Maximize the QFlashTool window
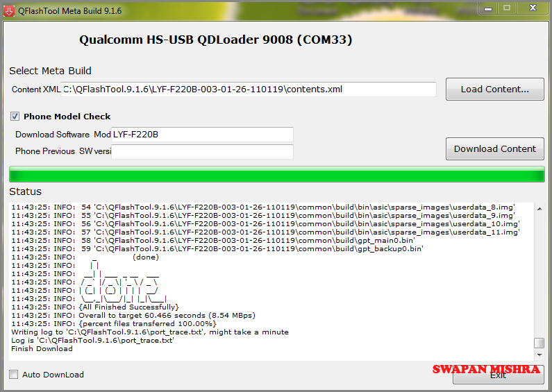Image resolution: width=552 pixels, height=392 pixels. (x=507, y=8)
